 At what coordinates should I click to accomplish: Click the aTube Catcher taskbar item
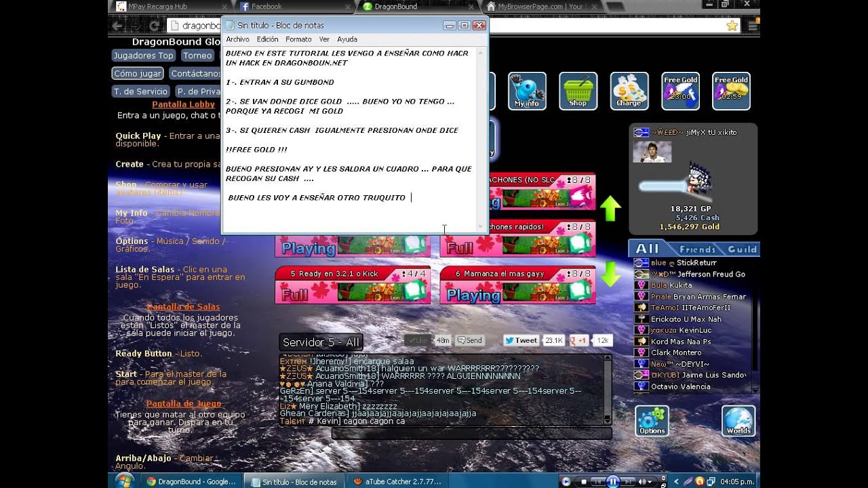coord(399,482)
